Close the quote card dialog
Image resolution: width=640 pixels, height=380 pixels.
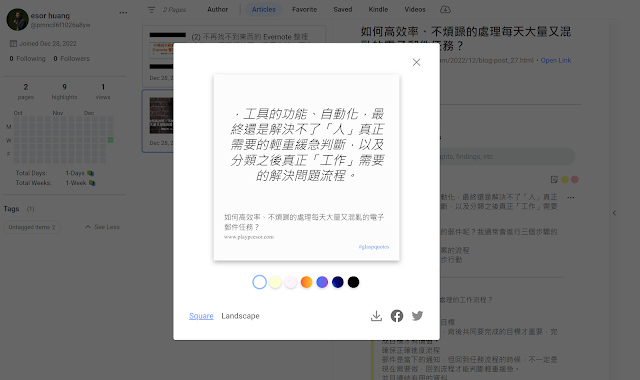pyautogui.click(x=416, y=62)
